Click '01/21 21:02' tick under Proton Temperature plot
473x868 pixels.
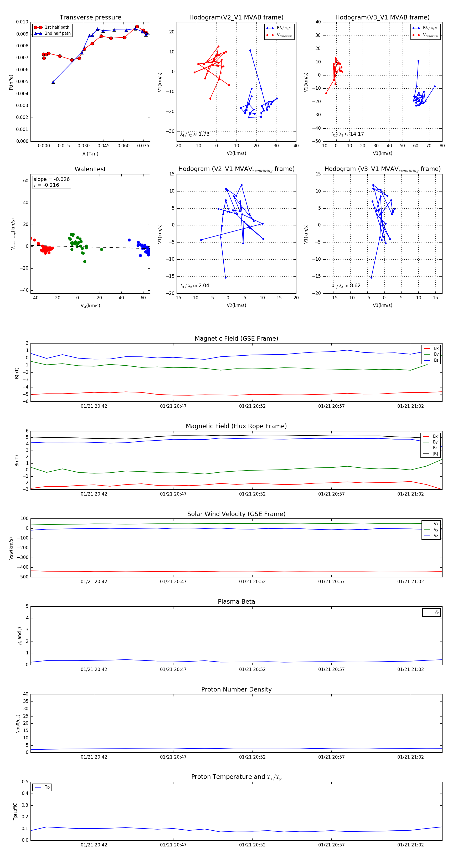tap(410, 845)
